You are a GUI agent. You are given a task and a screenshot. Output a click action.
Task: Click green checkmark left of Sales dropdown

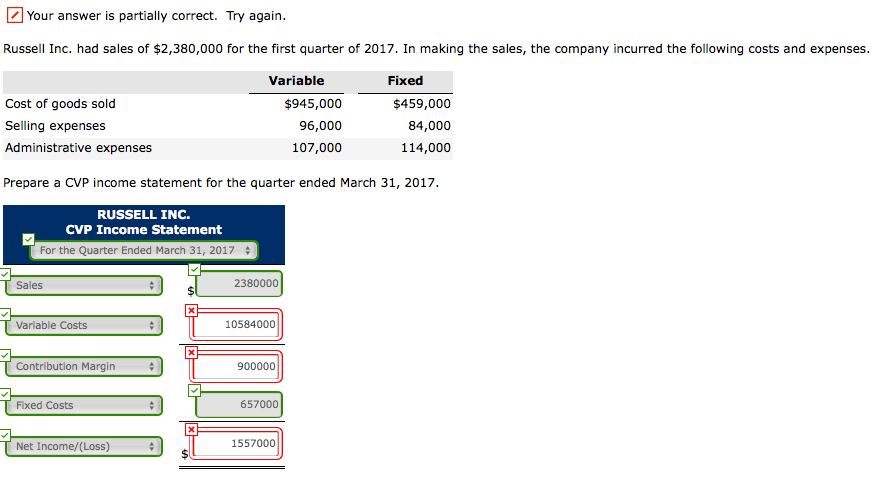[x=5, y=275]
